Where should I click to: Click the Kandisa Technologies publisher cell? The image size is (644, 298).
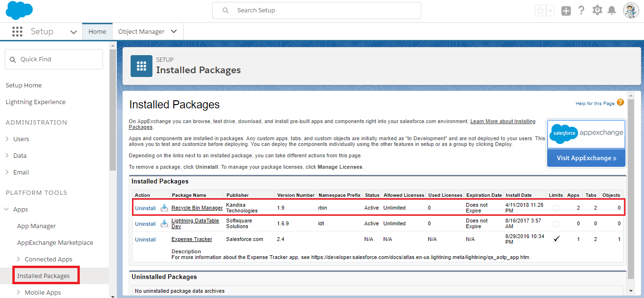tap(242, 208)
